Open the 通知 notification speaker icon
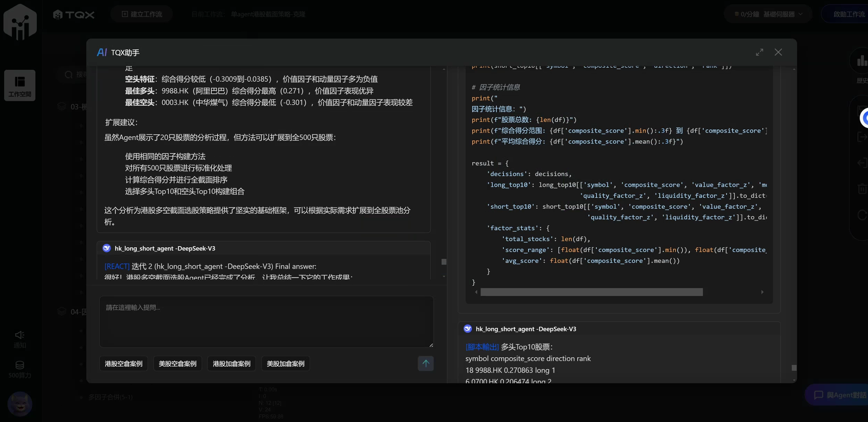 click(19, 336)
